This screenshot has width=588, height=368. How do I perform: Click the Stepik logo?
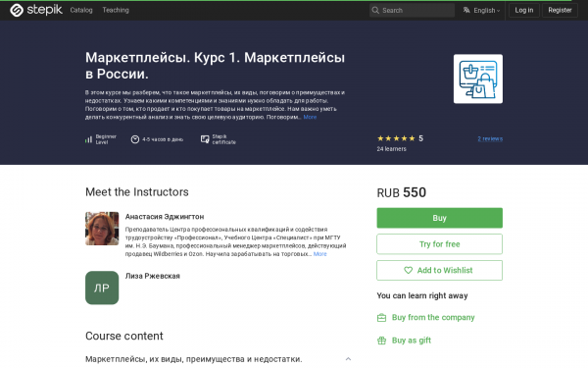36,10
